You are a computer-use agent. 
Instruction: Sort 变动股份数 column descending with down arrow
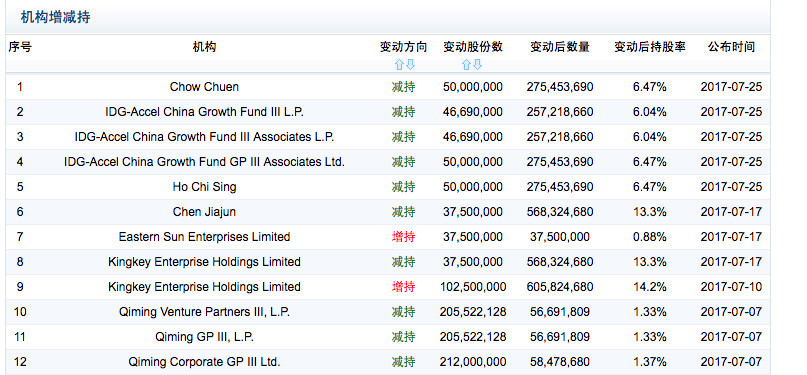[x=478, y=65]
